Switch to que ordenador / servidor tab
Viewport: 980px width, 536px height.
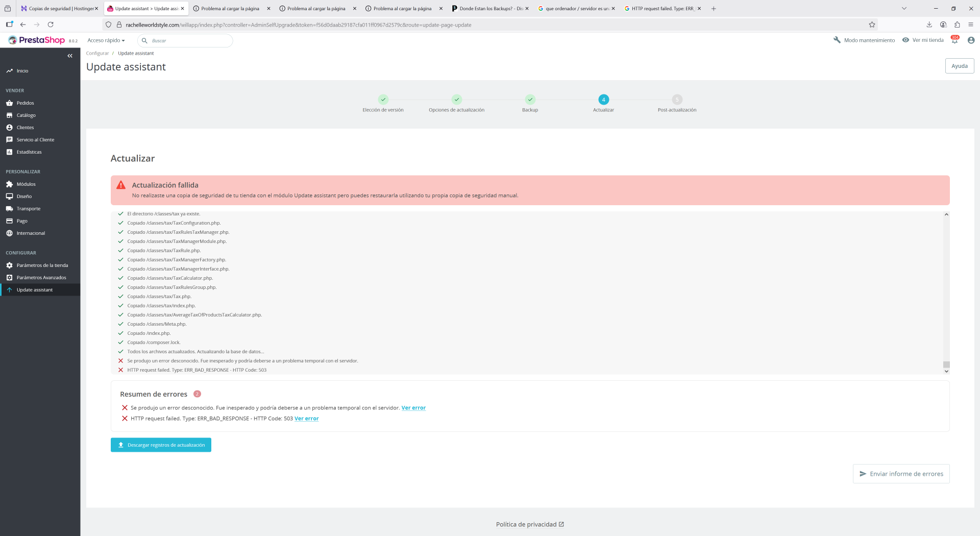point(576,9)
